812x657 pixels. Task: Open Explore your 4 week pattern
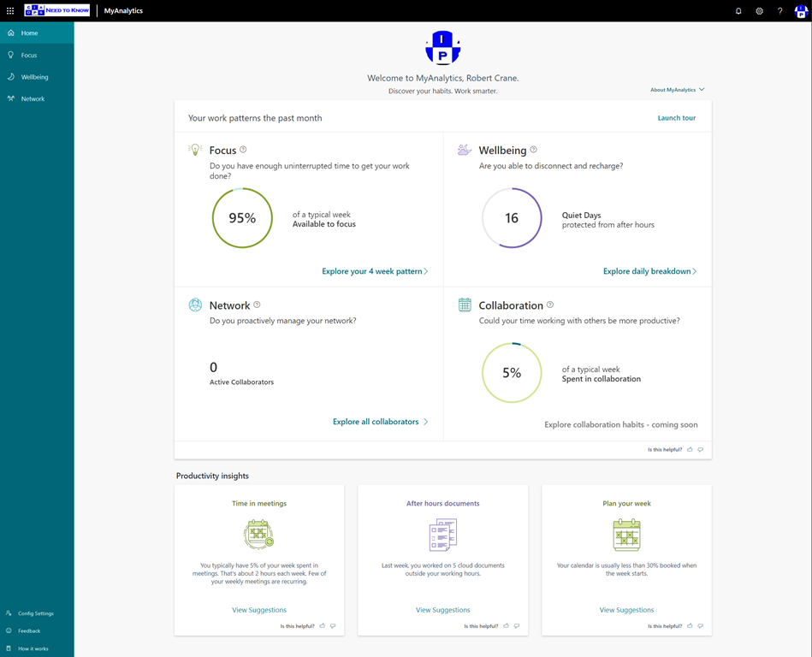[375, 271]
